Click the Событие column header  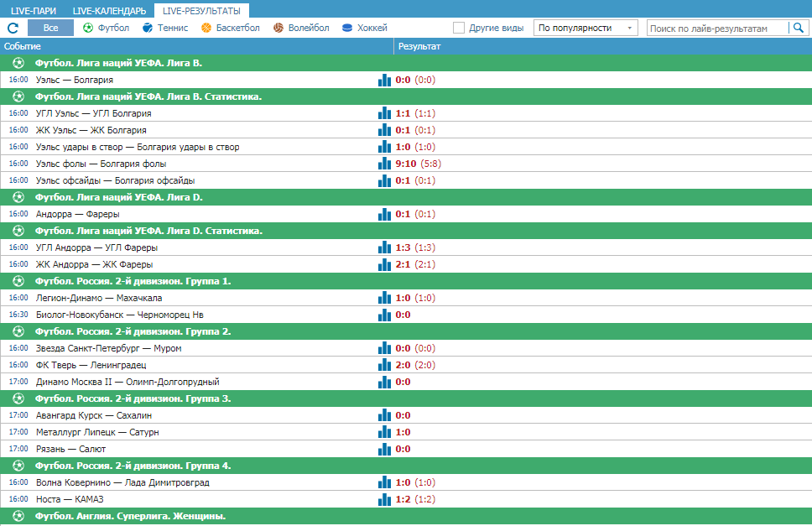[x=197, y=46]
